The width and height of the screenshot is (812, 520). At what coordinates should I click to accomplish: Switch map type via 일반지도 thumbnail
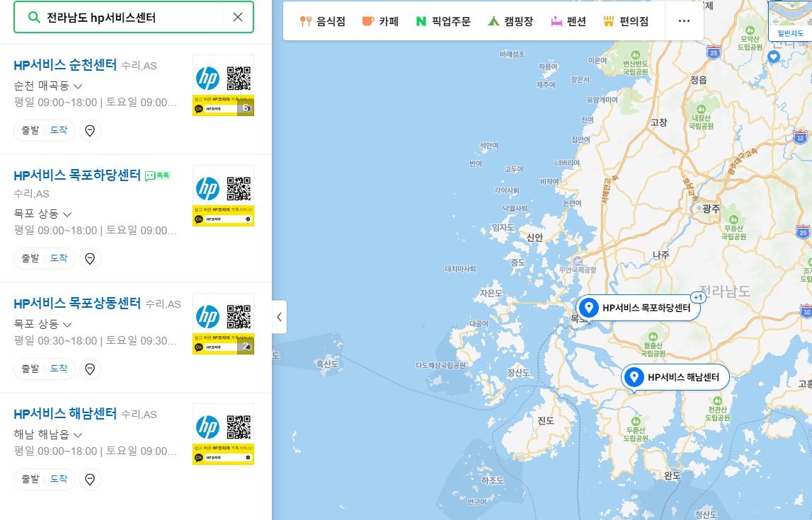tap(790, 21)
